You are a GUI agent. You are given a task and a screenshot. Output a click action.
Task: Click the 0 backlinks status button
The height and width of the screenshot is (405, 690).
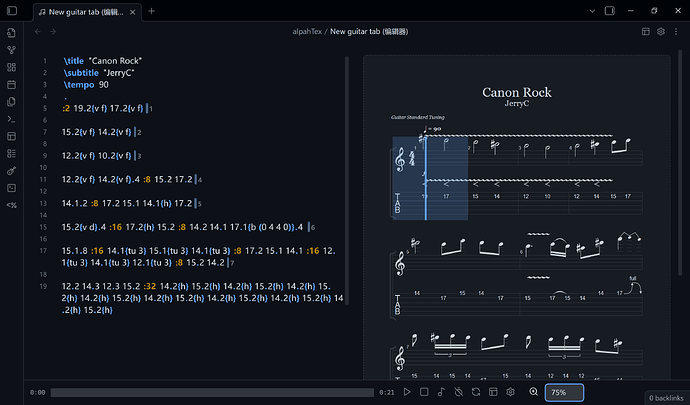click(663, 397)
